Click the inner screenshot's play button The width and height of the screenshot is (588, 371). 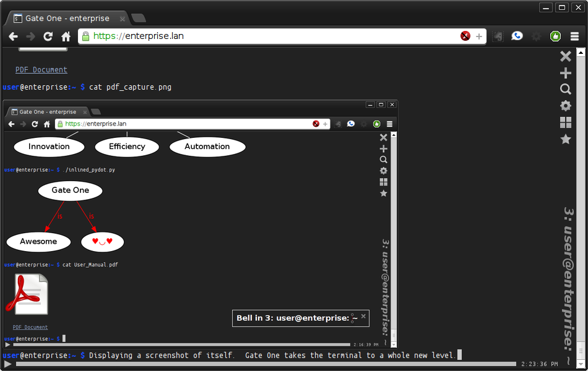click(7, 344)
